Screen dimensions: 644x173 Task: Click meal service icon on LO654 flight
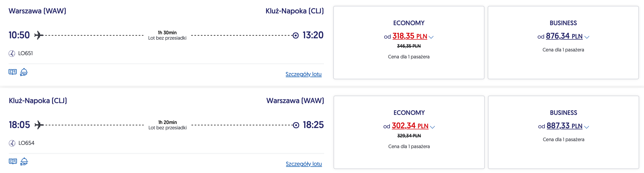24,161
